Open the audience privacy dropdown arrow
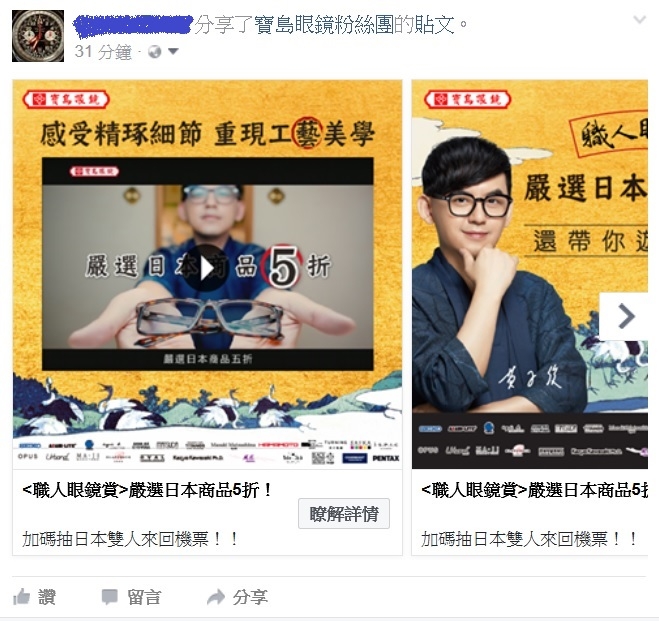 pos(173,51)
